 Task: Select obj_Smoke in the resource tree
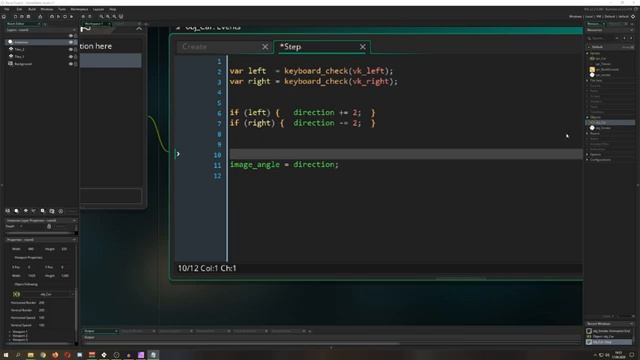pyautogui.click(x=603, y=128)
